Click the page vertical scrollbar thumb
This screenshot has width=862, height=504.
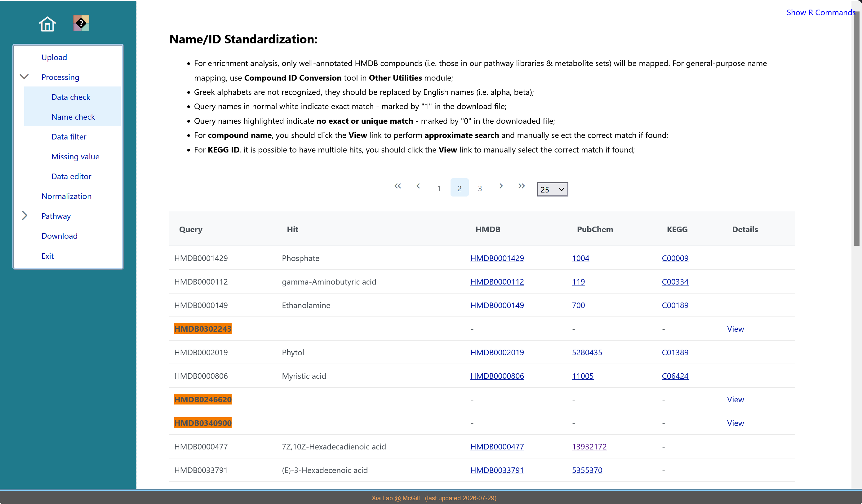[x=856, y=128]
